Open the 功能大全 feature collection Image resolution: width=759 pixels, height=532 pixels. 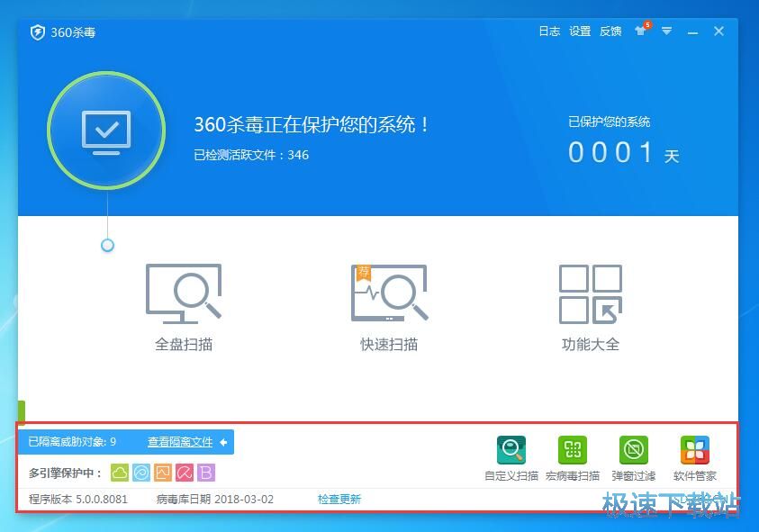tap(591, 308)
